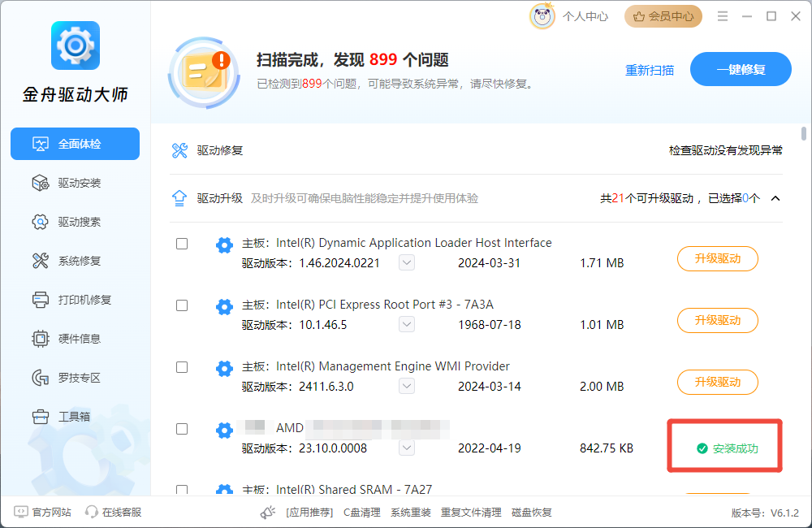Open the 工具箱 toolbox

[x=75, y=416]
